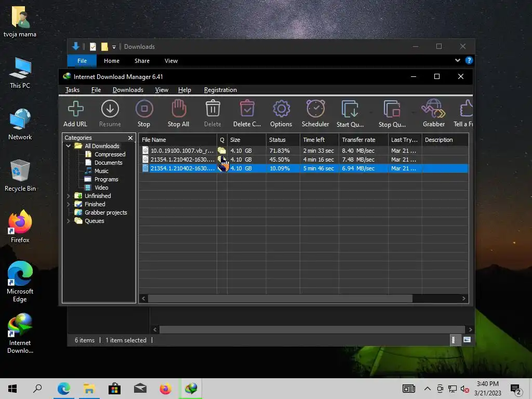Open the Firefox desktop shortcut
This screenshot has width=532, height=399.
tap(20, 227)
